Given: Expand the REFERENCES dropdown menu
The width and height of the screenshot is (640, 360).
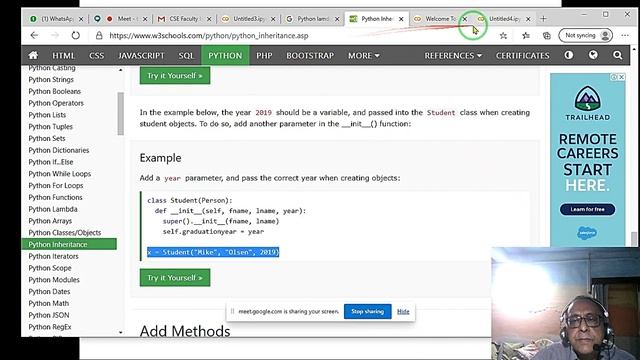Looking at the screenshot, I should pyautogui.click(x=453, y=55).
